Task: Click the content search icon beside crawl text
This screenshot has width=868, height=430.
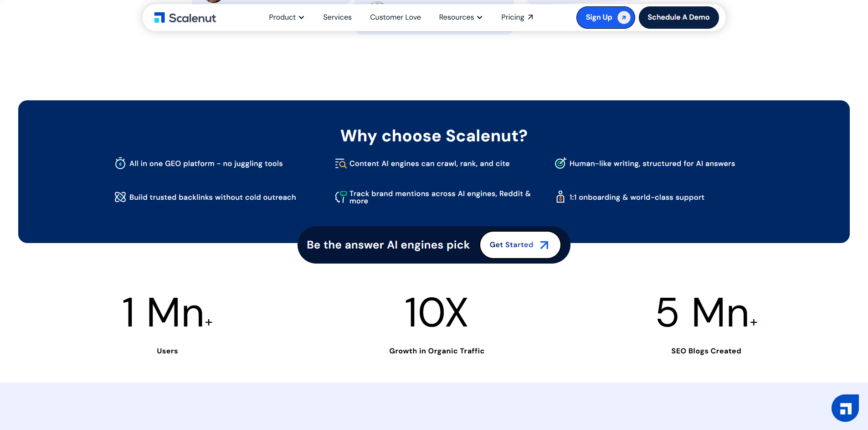Action: point(340,163)
